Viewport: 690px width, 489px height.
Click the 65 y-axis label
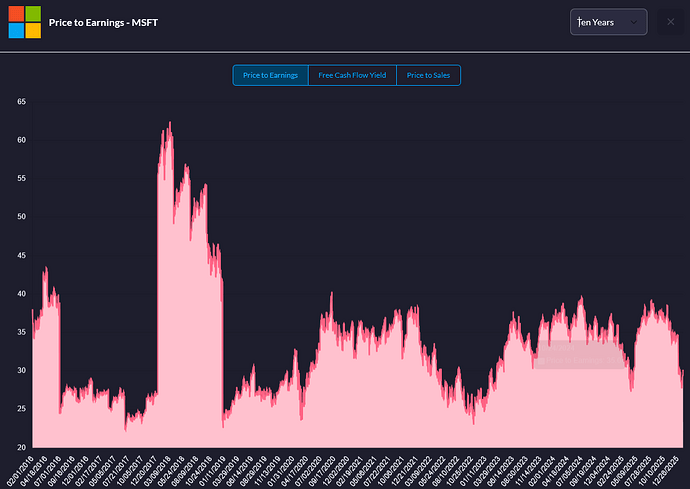pos(22,102)
